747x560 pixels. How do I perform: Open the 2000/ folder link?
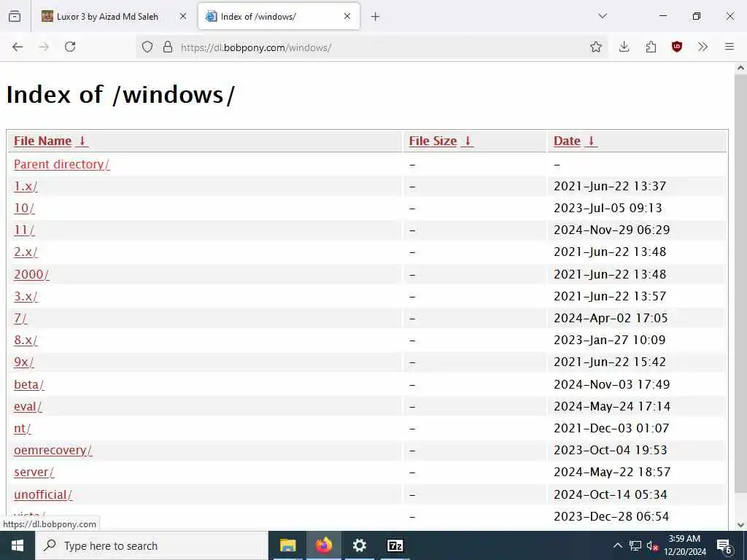click(x=31, y=274)
